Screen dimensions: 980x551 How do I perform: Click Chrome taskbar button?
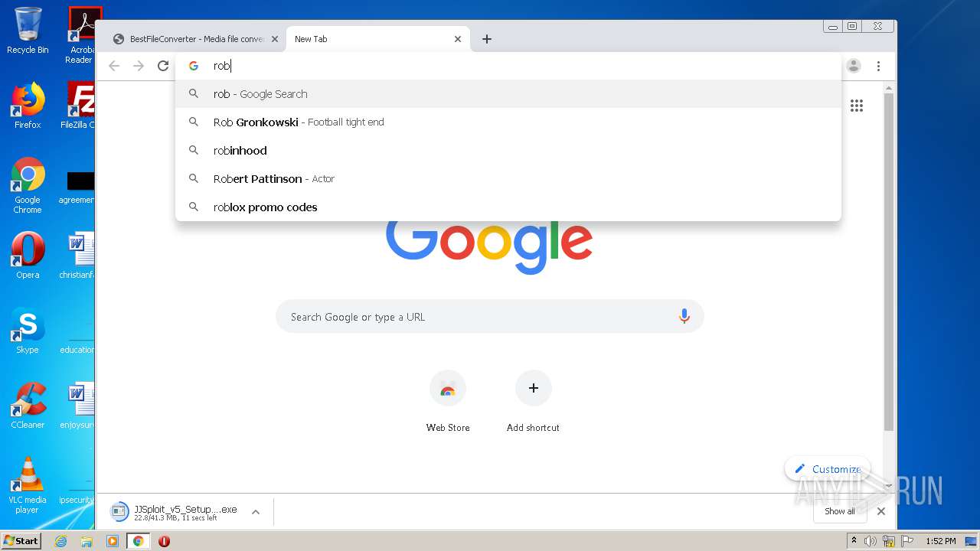[138, 541]
